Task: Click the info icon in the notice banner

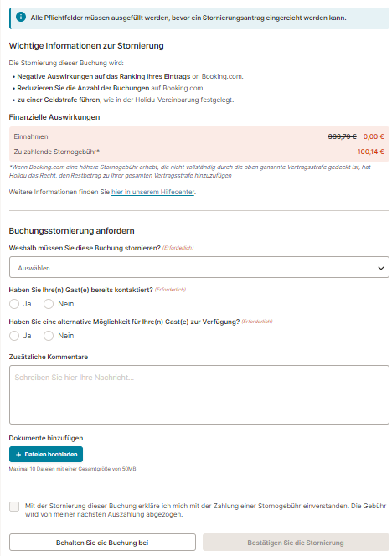Action: (21, 17)
